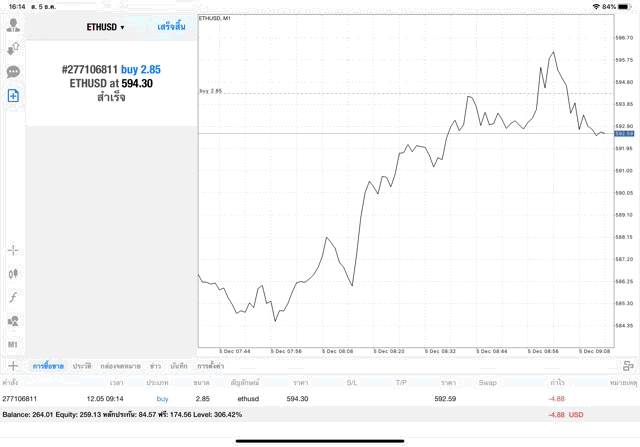Tap the #277106811 buy 2.85 confirmation
Screen dimensions: 640x447
pyautogui.click(x=111, y=69)
